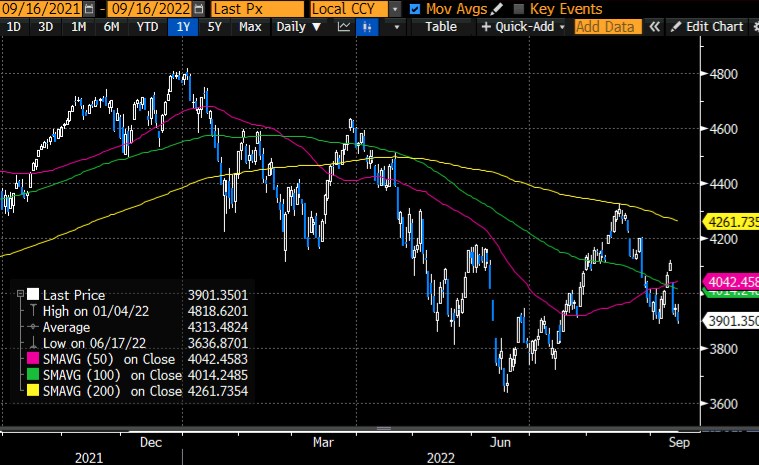Select the 6M range tab

(111, 27)
